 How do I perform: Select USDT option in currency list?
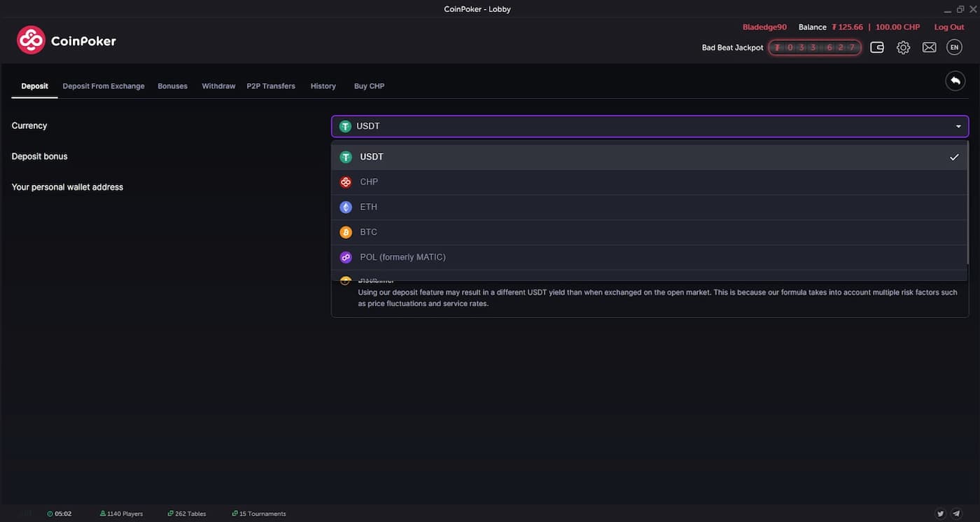(x=650, y=157)
